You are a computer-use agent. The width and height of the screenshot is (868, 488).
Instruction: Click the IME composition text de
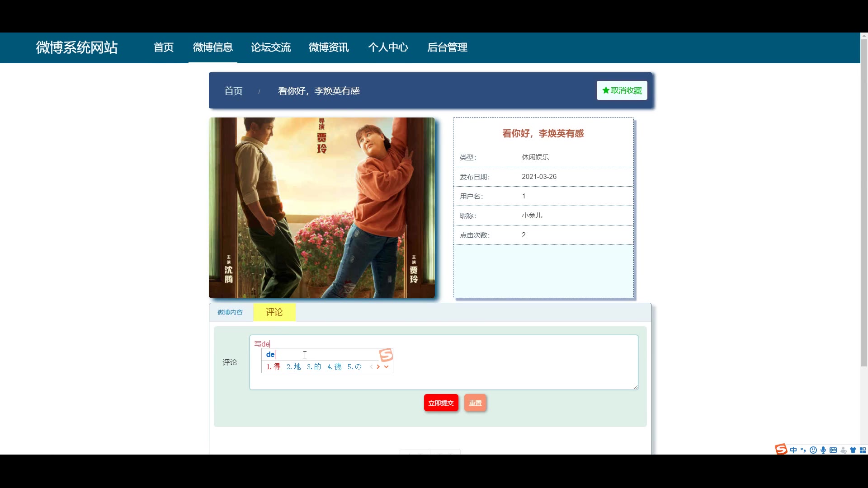click(270, 355)
